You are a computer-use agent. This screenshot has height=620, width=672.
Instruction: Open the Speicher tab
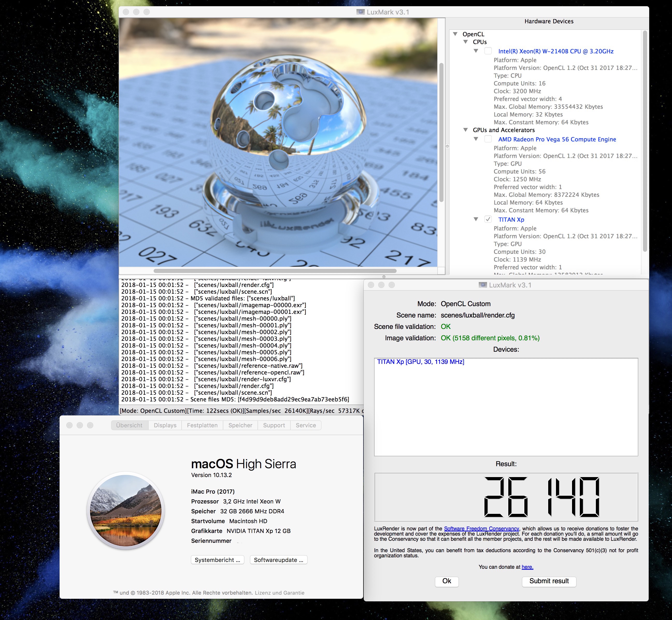240,425
